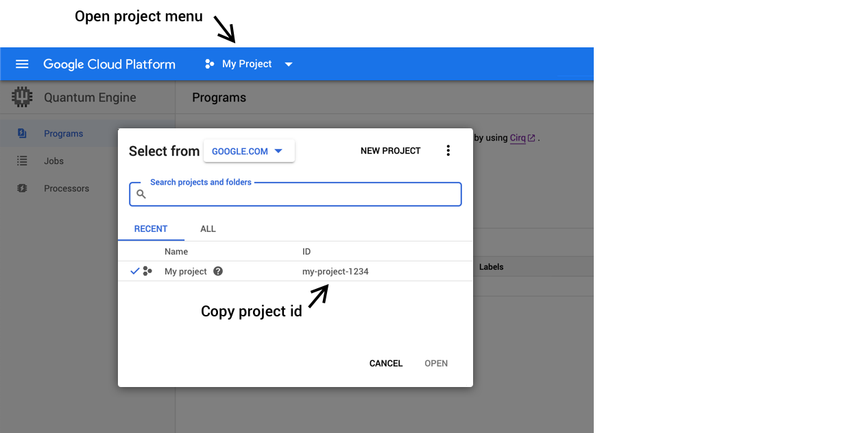
Task: Click the project icon beside My Project
Action: click(x=210, y=64)
